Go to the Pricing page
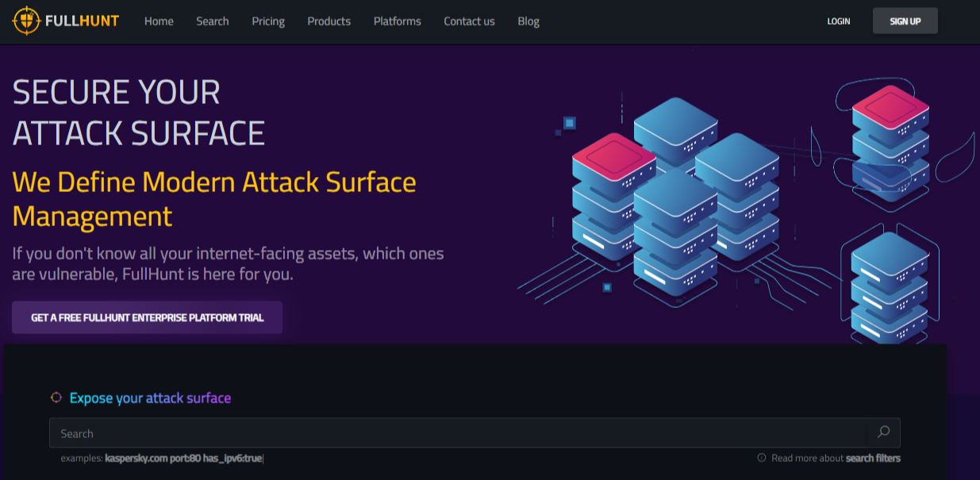 (268, 21)
